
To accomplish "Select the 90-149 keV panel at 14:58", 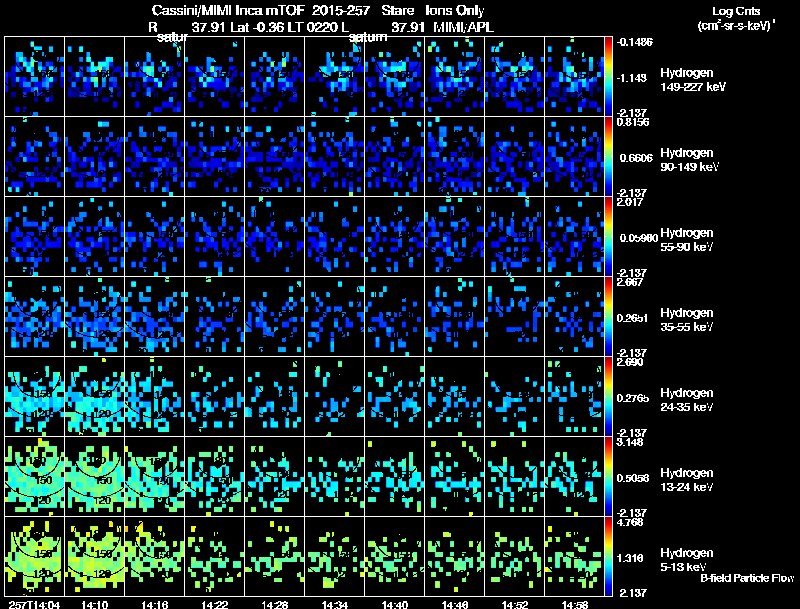I will pyautogui.click(x=575, y=156).
